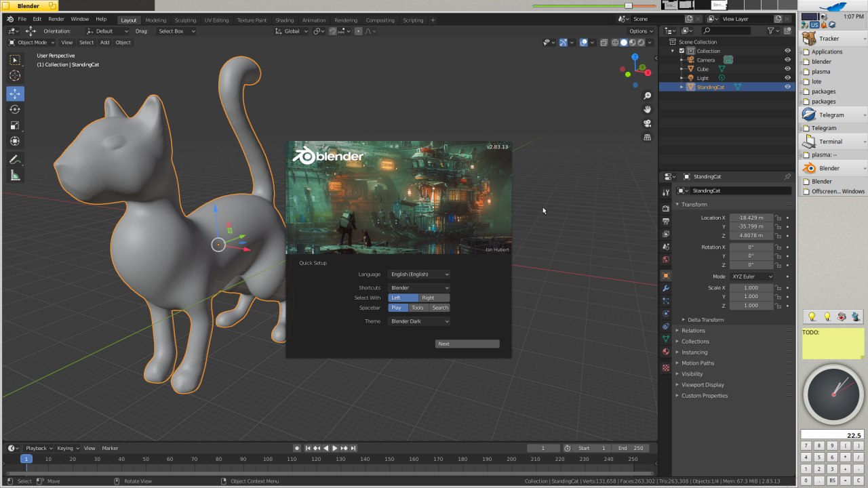
Task: Open the Theme dropdown in Quick Setup
Action: click(x=419, y=321)
